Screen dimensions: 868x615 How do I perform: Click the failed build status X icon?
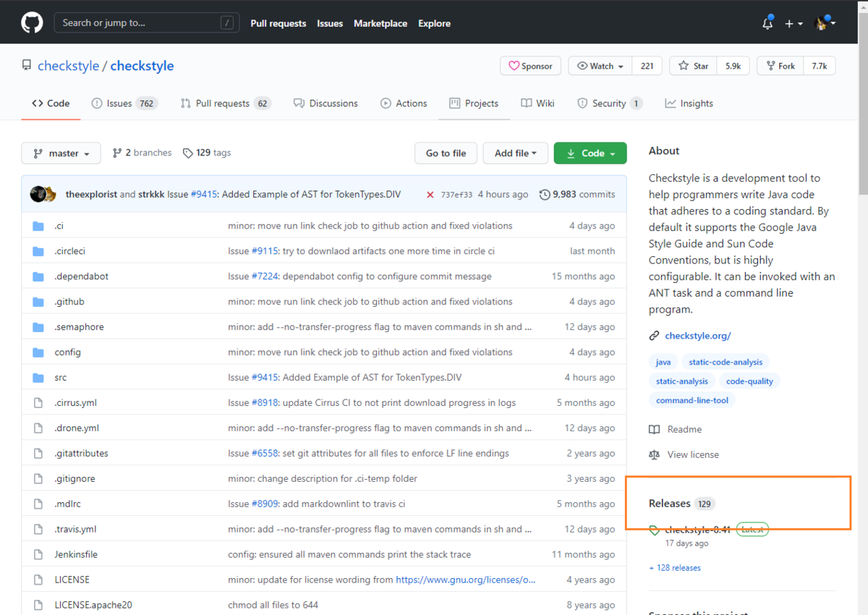point(430,195)
